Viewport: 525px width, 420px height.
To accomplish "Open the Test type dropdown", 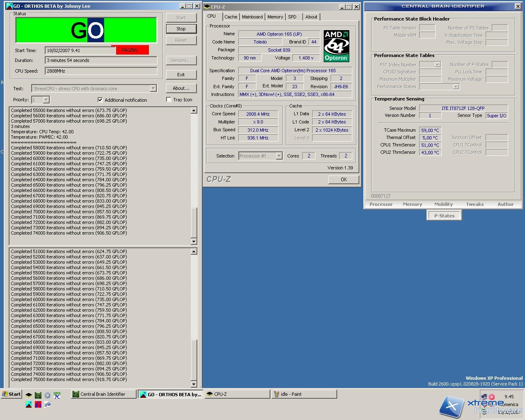I will (x=153, y=89).
